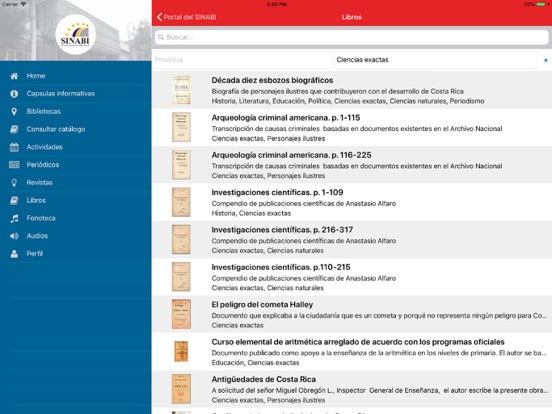Click cover of Investigaciones científicas p. 216-317
552x414 pixels.
pos(181,239)
